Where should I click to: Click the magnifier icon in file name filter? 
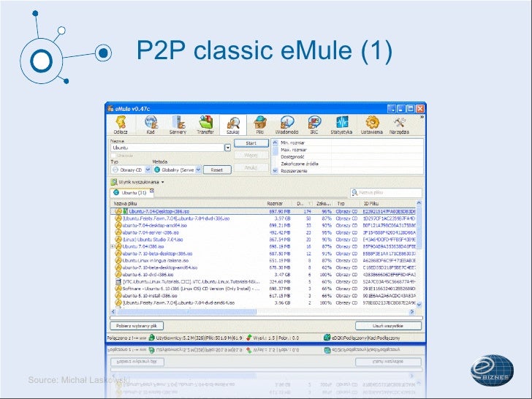click(x=354, y=192)
